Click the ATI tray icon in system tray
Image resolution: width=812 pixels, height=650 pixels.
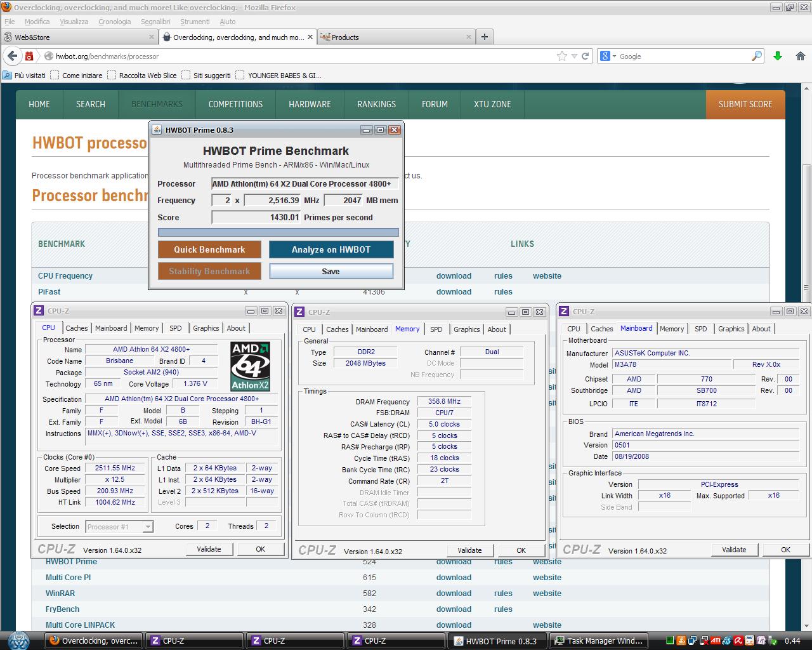(x=715, y=640)
